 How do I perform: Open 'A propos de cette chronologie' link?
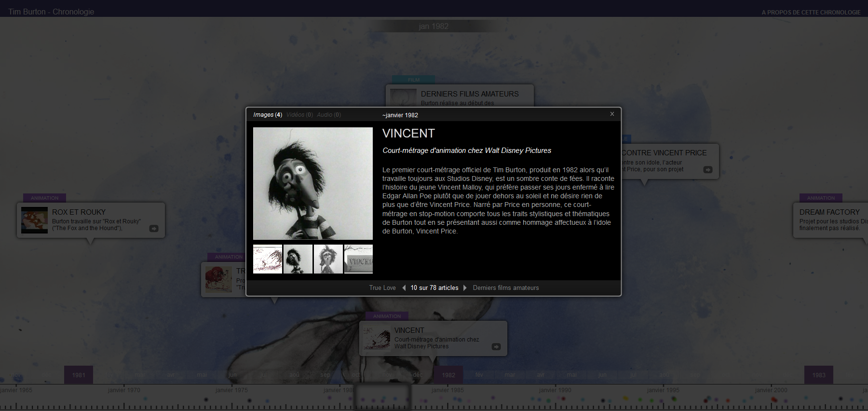click(811, 13)
